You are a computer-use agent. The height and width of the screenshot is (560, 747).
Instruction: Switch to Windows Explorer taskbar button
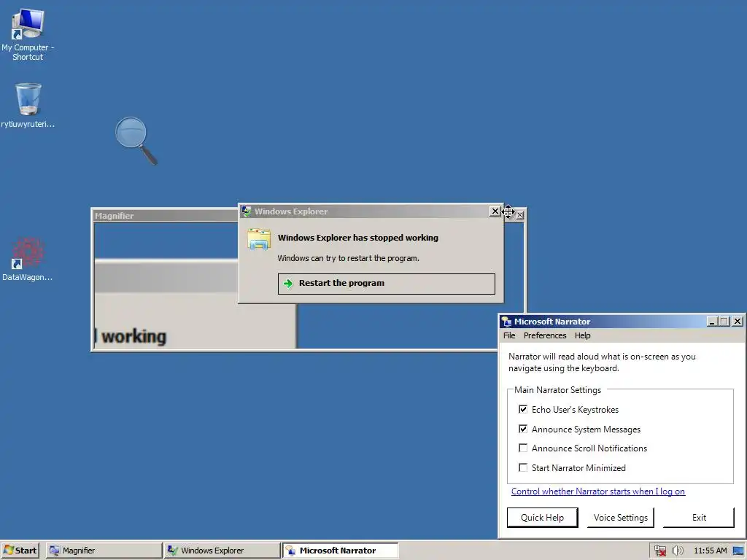click(222, 551)
